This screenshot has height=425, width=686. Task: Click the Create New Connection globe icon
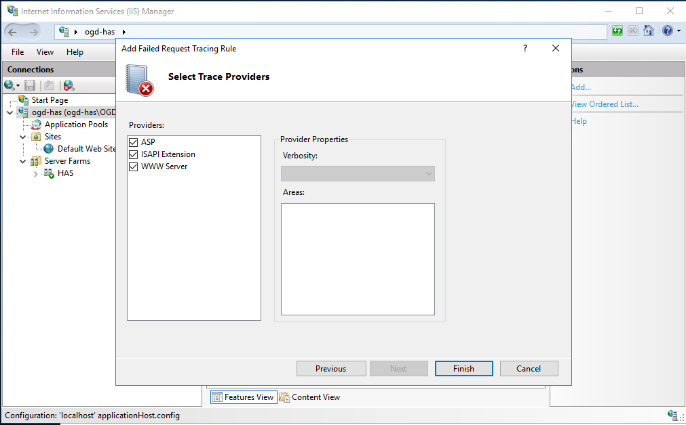point(9,85)
